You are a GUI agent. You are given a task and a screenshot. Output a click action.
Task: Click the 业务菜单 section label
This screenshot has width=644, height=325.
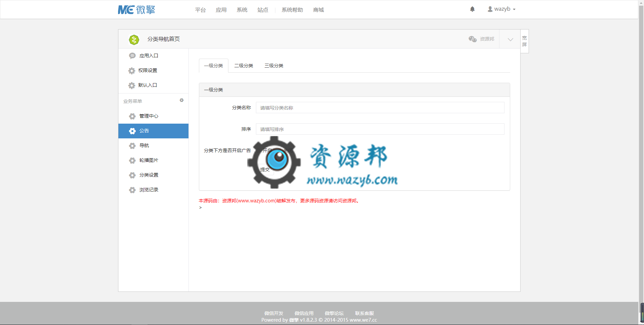pyautogui.click(x=132, y=101)
